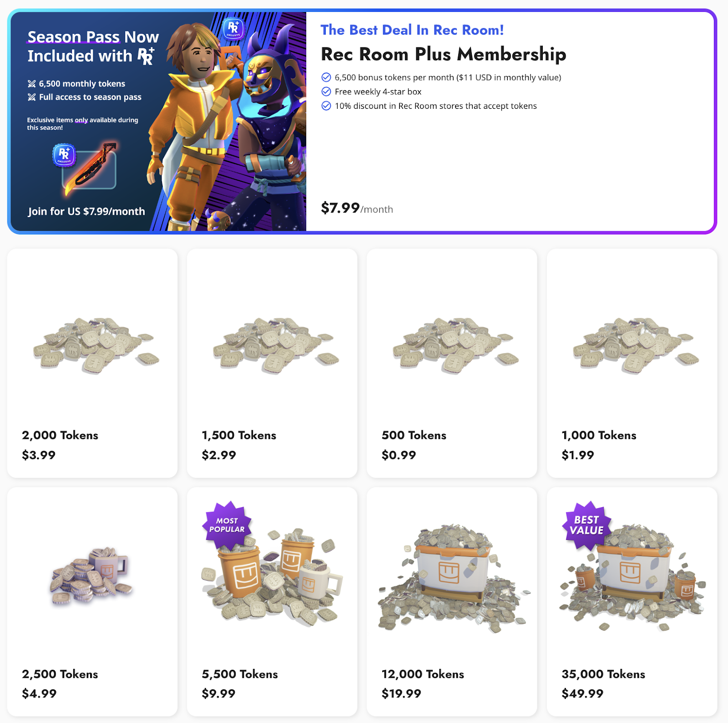Click 'Join for US $7.99/month' on the banner

click(x=86, y=211)
